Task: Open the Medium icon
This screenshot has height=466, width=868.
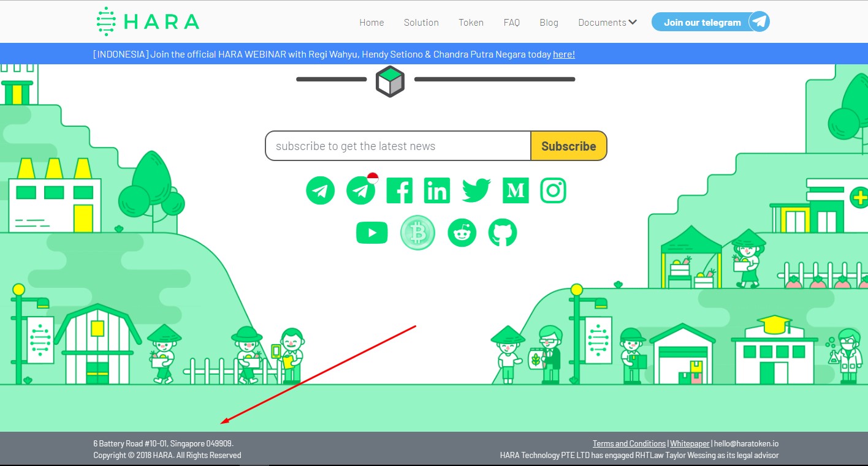Action: [516, 190]
